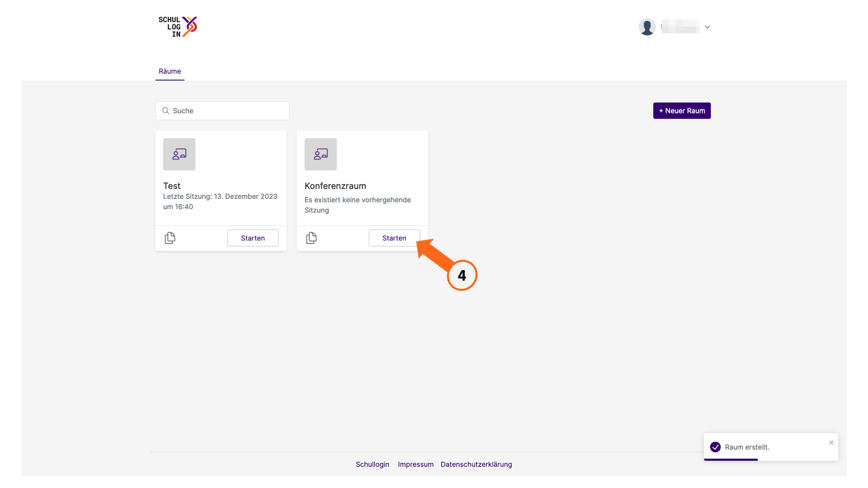Screen dimensions: 868x488
Task: Follow the Schullogin footer link
Action: coord(373,464)
